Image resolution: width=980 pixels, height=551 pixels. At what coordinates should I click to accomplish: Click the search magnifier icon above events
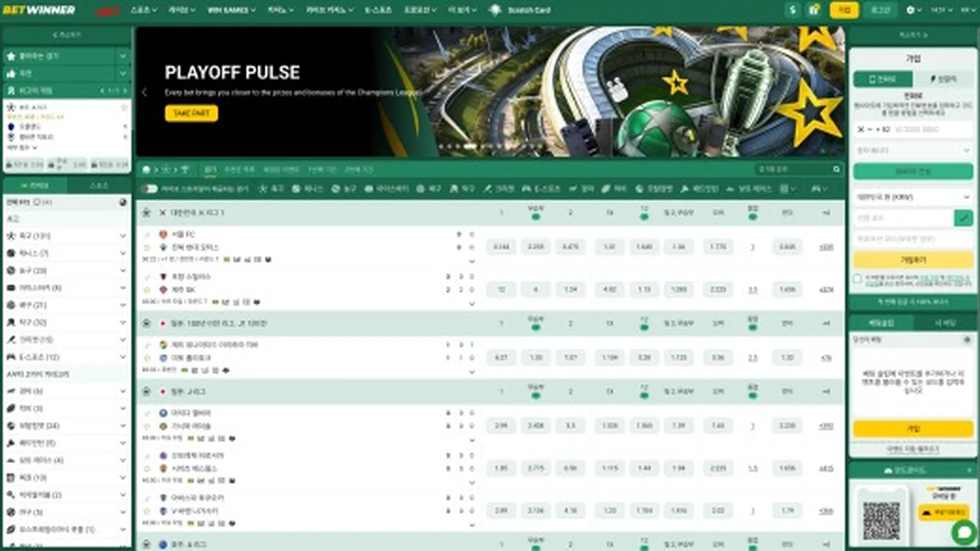coord(836,170)
